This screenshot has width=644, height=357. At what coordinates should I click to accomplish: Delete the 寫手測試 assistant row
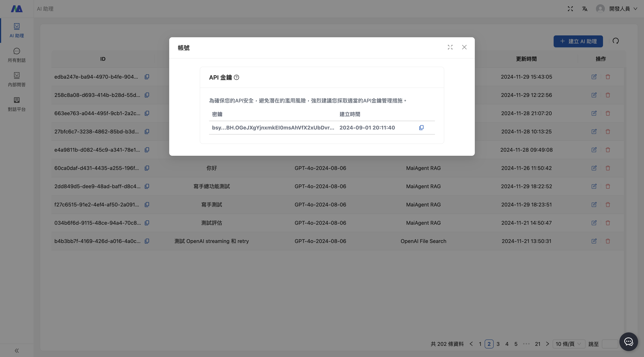608,205
